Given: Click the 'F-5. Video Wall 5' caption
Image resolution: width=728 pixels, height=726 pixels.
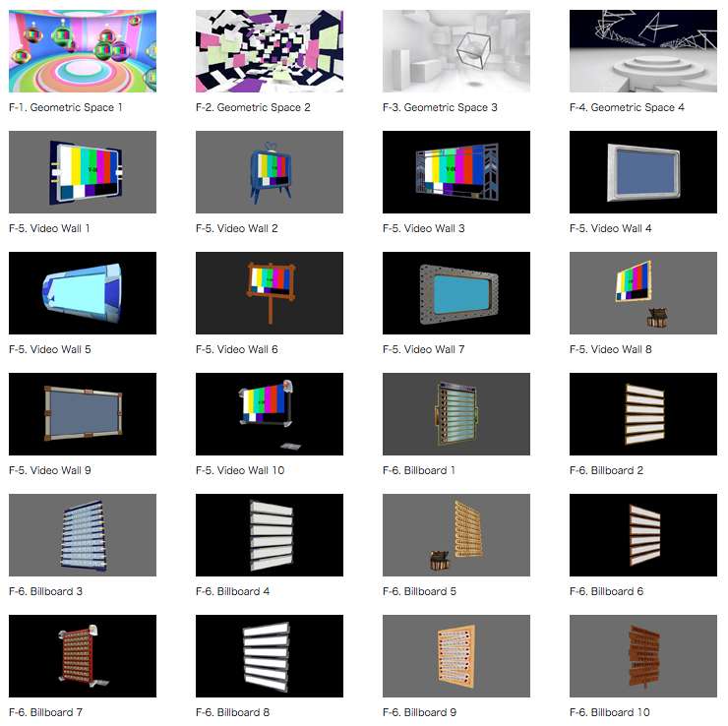Looking at the screenshot, I should [x=49, y=349].
